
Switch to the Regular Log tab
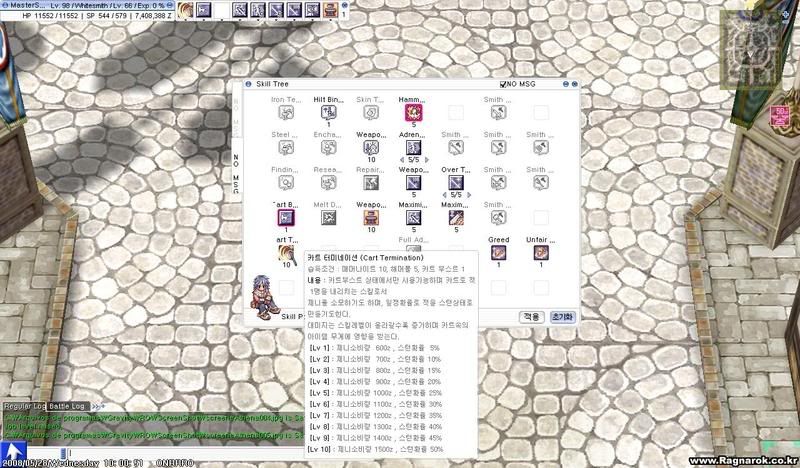(x=24, y=407)
